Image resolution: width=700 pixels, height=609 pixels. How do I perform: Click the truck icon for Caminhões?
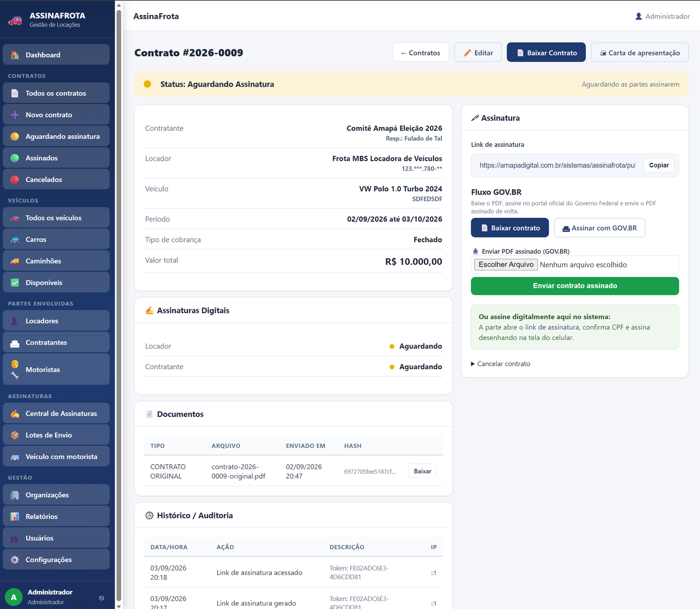coord(15,261)
